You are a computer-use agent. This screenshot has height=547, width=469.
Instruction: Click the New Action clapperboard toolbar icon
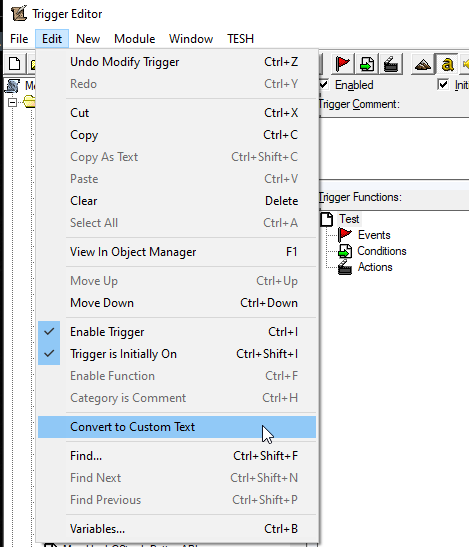[391, 64]
